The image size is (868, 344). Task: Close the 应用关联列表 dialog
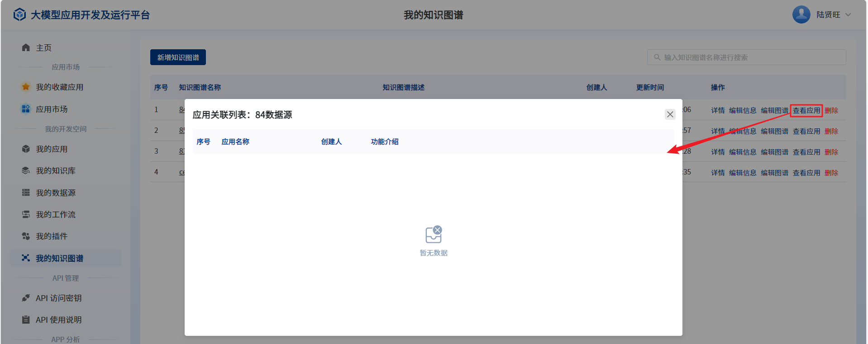(x=670, y=114)
